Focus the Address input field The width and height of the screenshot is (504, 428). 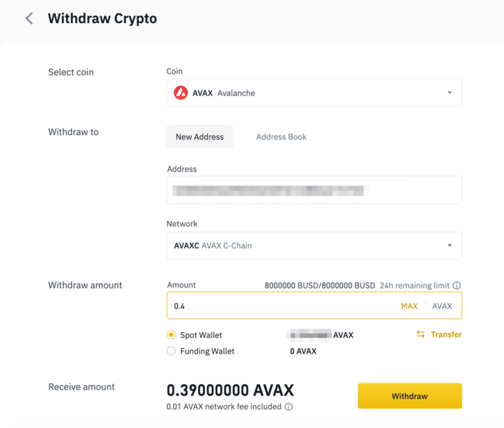[x=314, y=190]
